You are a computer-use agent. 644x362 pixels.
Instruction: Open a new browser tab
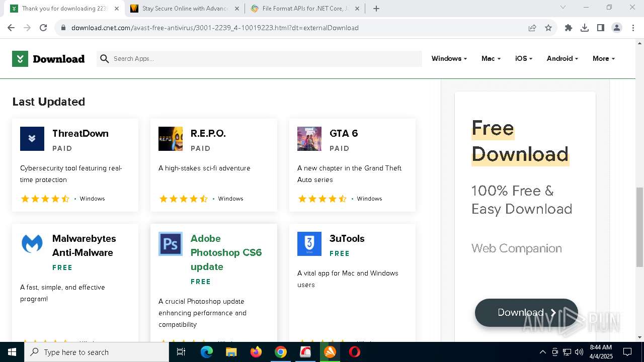[376, 9]
